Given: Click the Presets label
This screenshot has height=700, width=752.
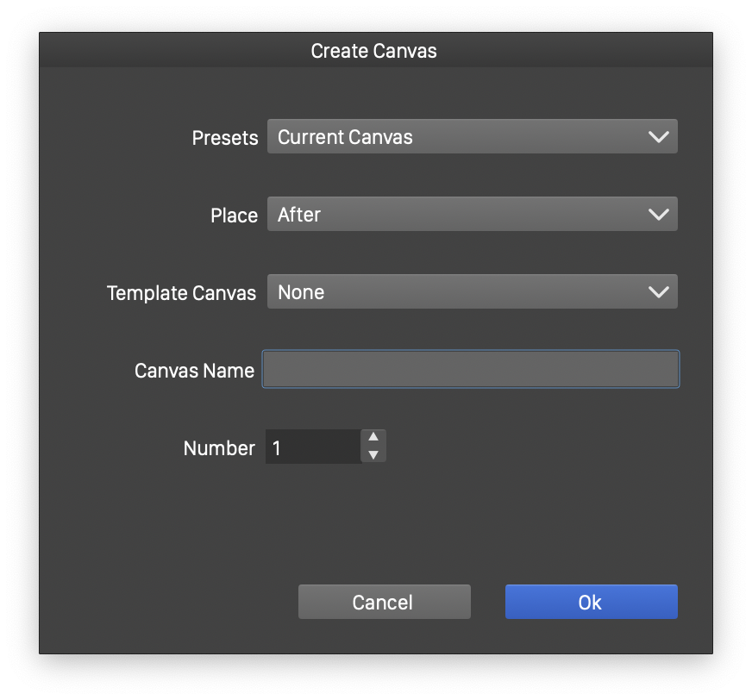Looking at the screenshot, I should (x=225, y=138).
